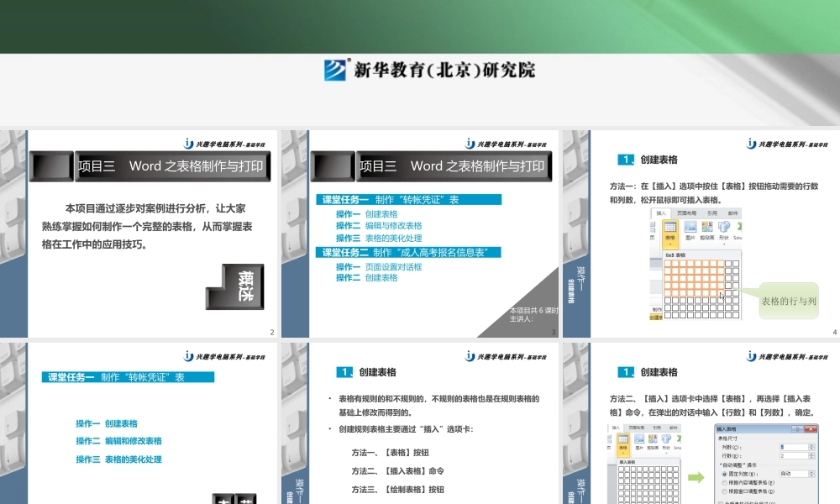Image resolution: width=840 pixels, height=504 pixels.
Task: Click 方法二、【插入表格】命令 line
Action: point(397,470)
